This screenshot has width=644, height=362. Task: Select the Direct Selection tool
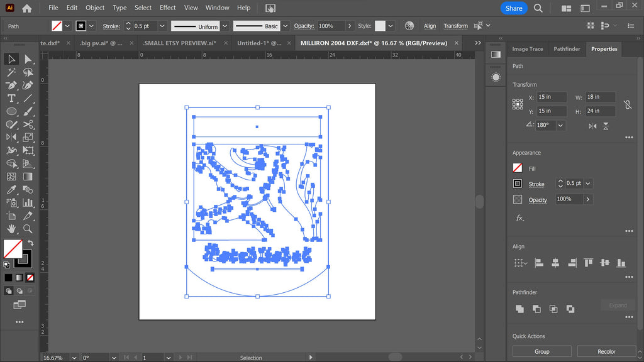tap(28, 59)
